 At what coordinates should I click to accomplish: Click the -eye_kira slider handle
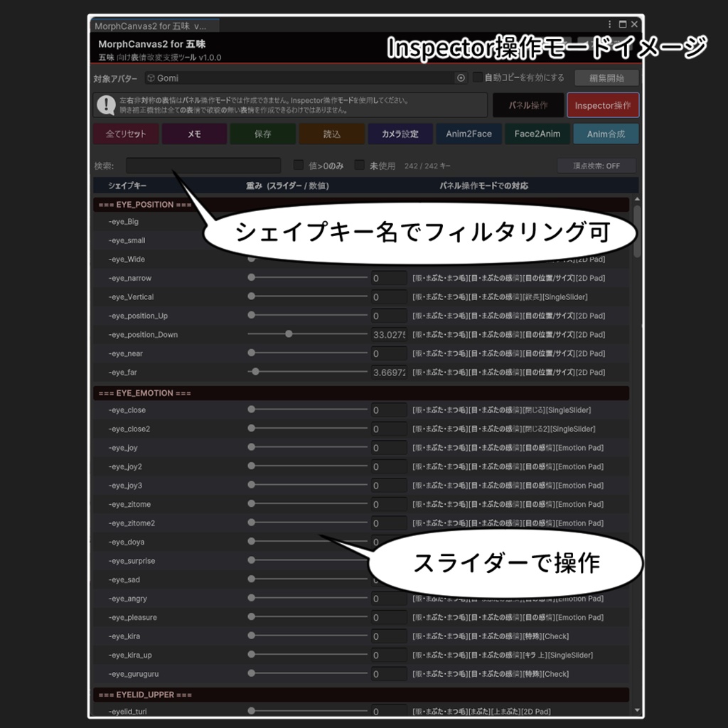point(252,636)
